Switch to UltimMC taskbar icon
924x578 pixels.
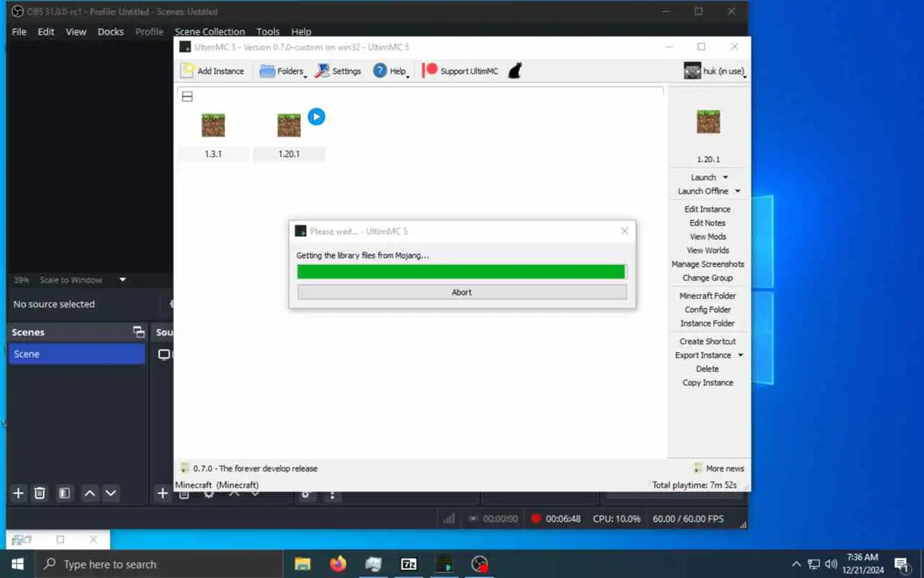(x=444, y=564)
